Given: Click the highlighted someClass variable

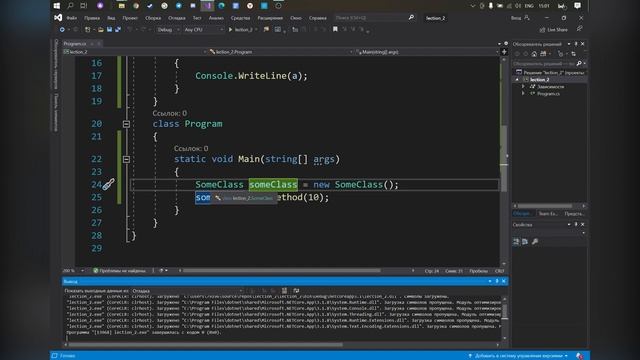Looking at the screenshot, I should tap(273, 184).
